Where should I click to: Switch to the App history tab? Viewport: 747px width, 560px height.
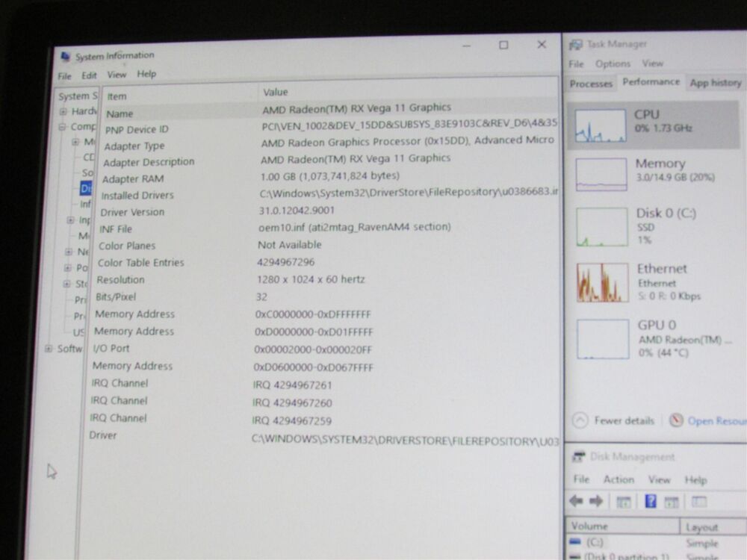click(716, 83)
